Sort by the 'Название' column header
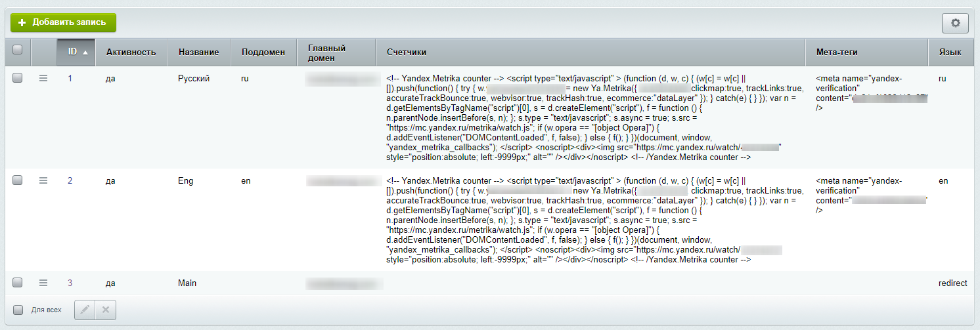 click(198, 52)
